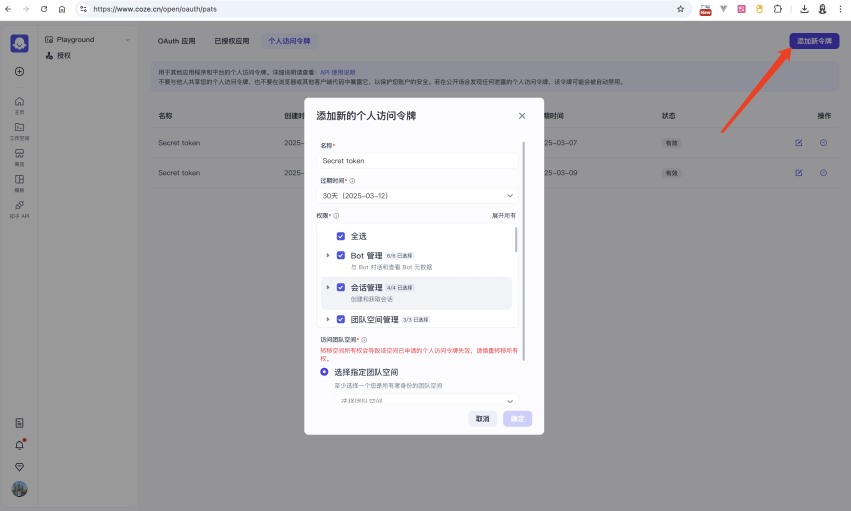
Task: Uncheck the 全选 checkbox
Action: click(x=341, y=236)
